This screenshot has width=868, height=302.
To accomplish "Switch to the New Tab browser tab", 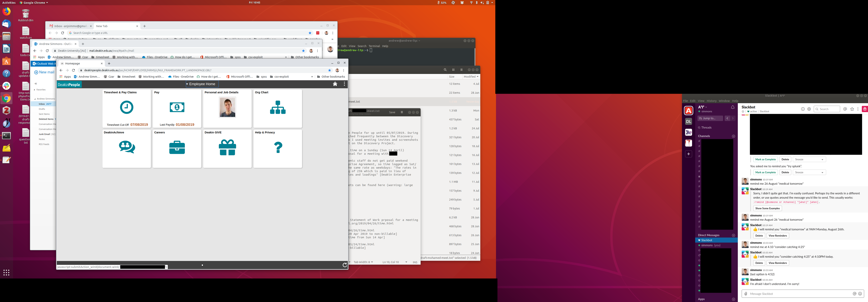I will click(102, 26).
